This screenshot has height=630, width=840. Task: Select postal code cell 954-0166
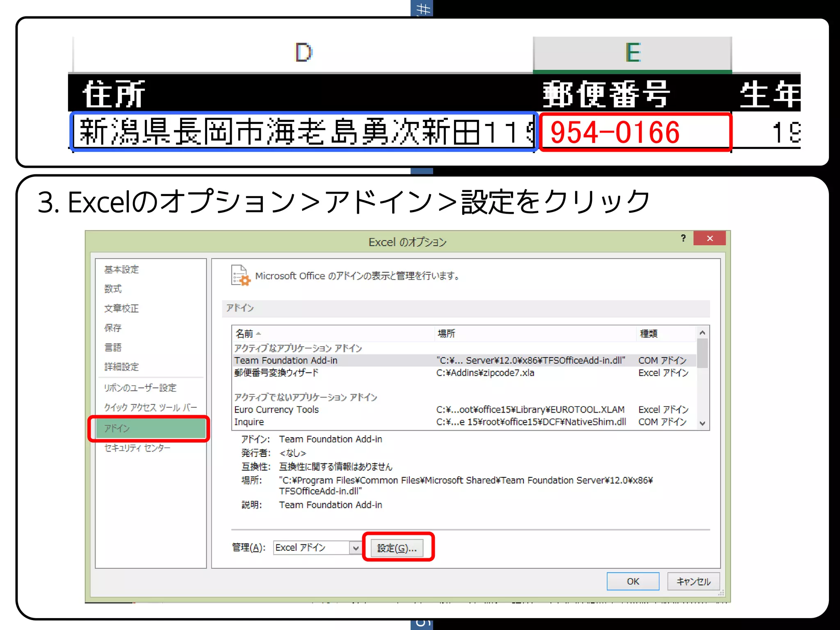(635, 132)
